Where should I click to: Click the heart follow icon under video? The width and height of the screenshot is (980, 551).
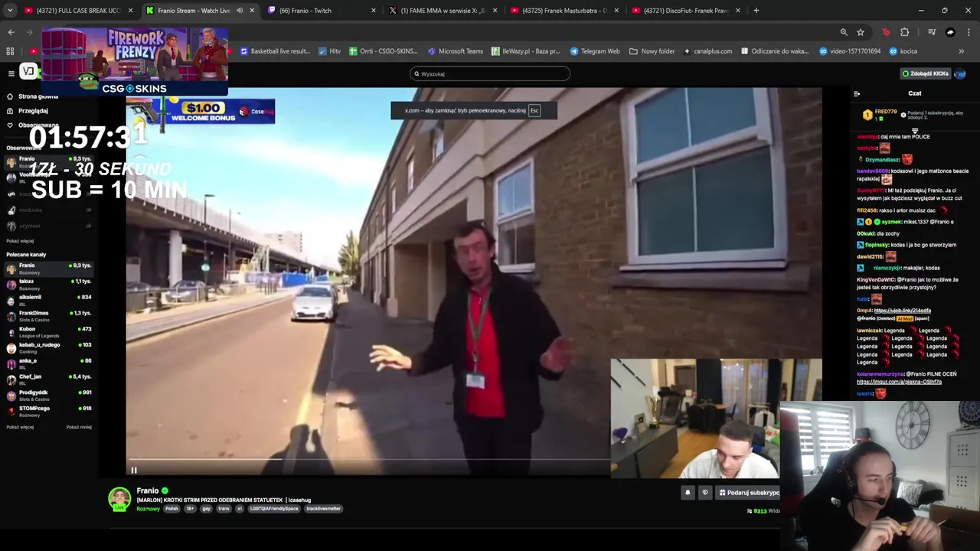click(x=705, y=493)
